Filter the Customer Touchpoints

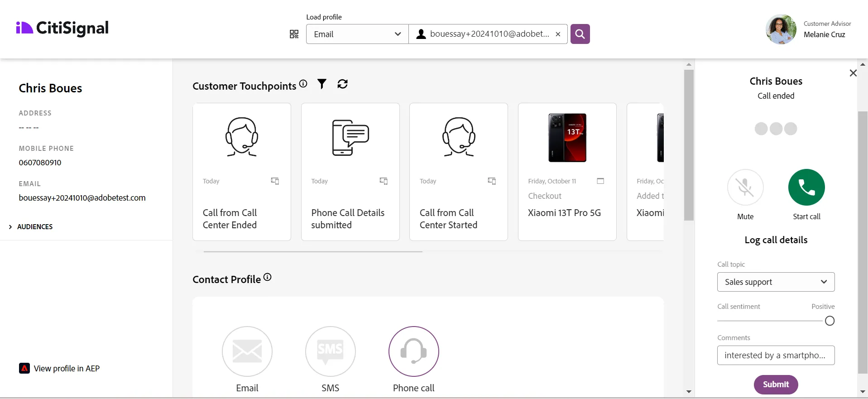(x=322, y=84)
